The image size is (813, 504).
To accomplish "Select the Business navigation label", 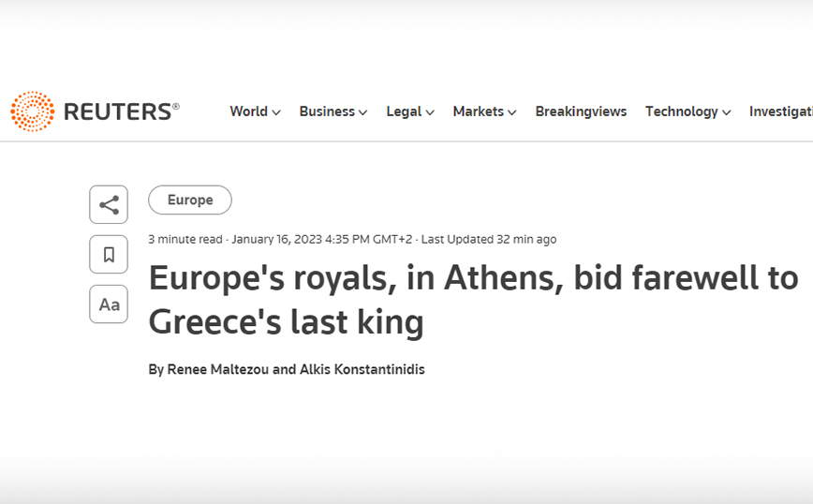I will tap(327, 111).
